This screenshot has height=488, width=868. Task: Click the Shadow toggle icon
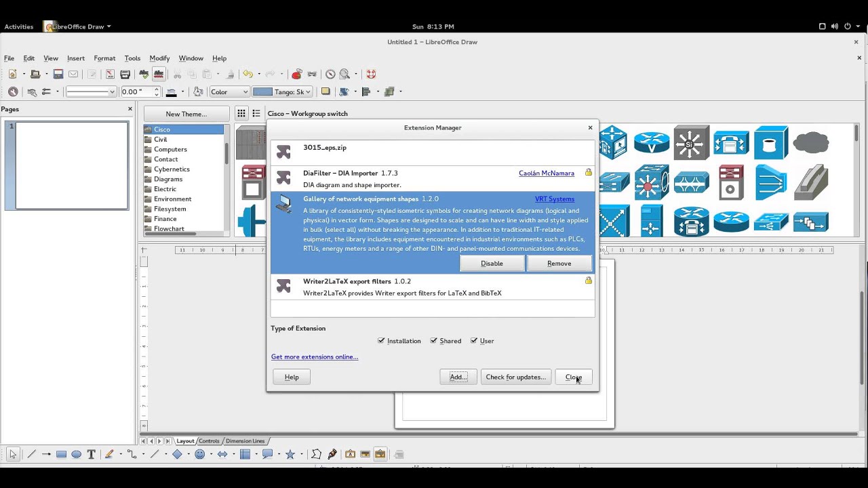click(x=325, y=91)
